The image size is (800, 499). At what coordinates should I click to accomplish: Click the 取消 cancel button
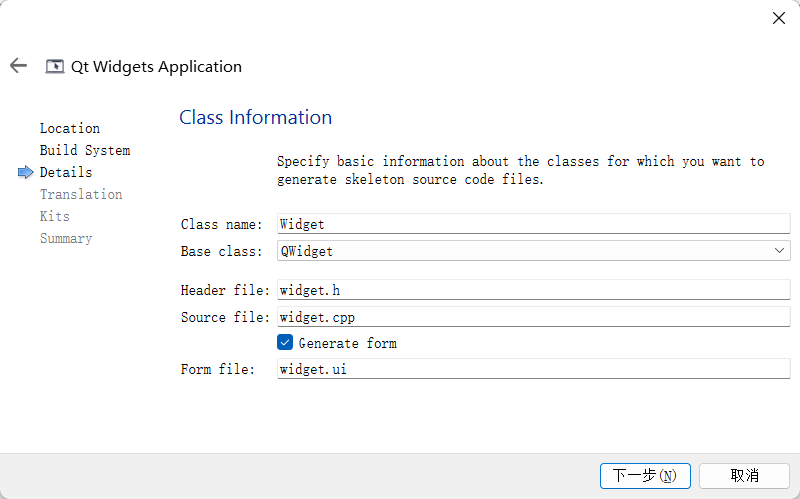(x=744, y=476)
